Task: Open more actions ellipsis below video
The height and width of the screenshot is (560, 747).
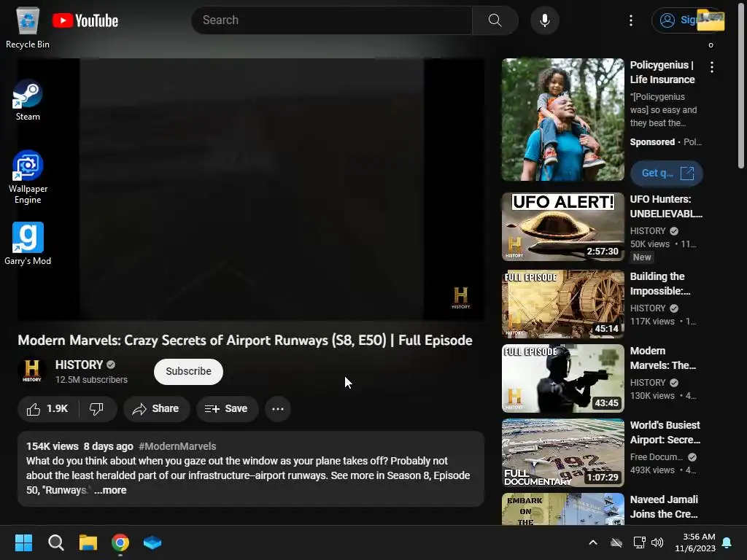Action: 278,409
